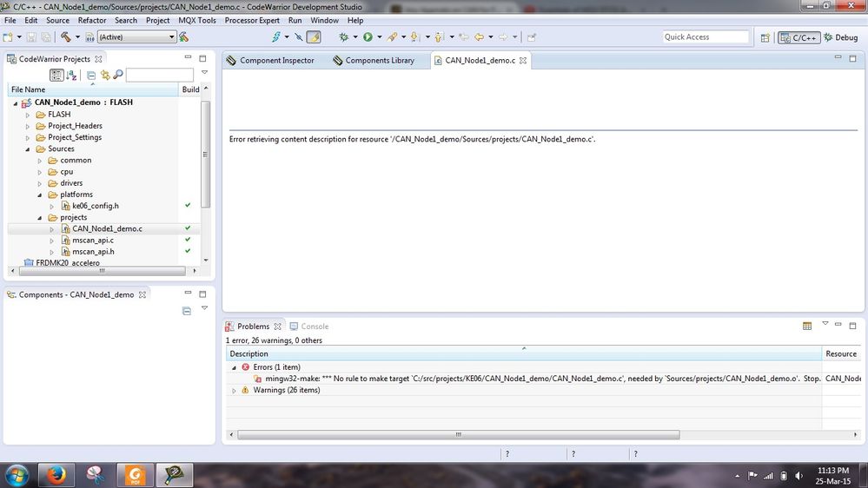Click the Problems horizontal scrollbar thumb

(x=459, y=435)
